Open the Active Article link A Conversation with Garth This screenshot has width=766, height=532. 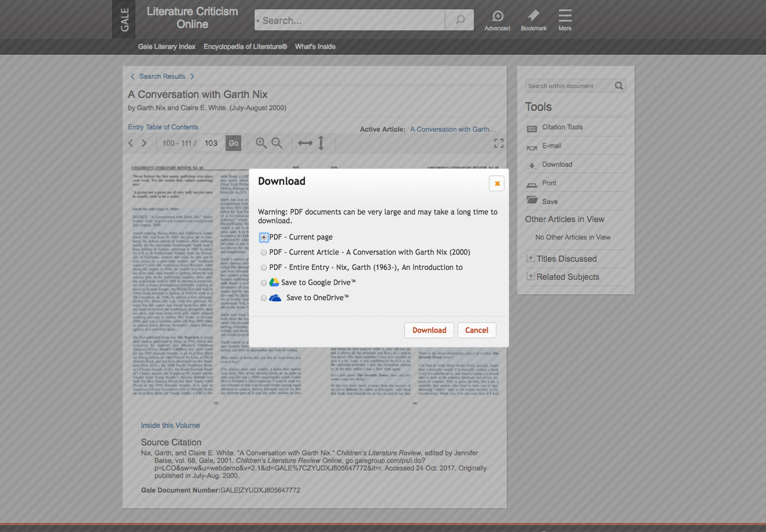pyautogui.click(x=453, y=130)
